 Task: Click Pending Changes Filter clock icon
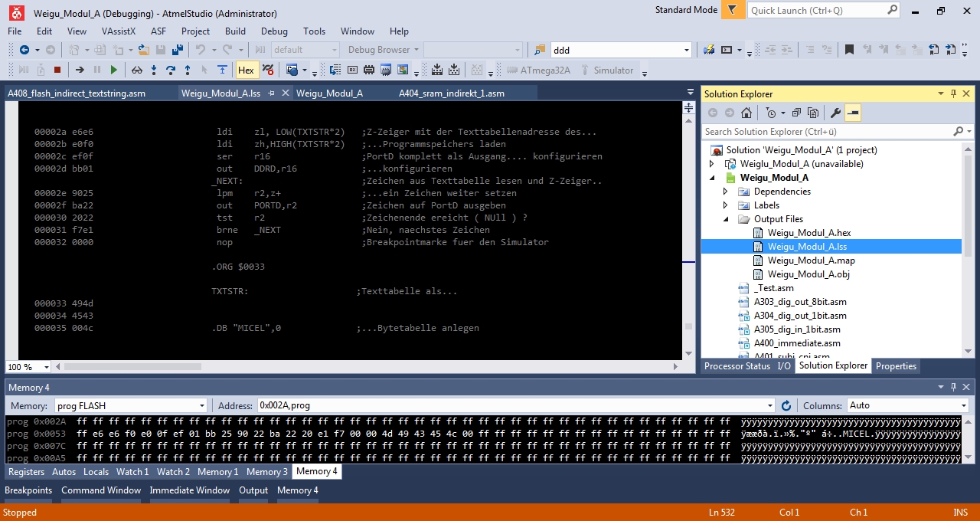pos(773,113)
